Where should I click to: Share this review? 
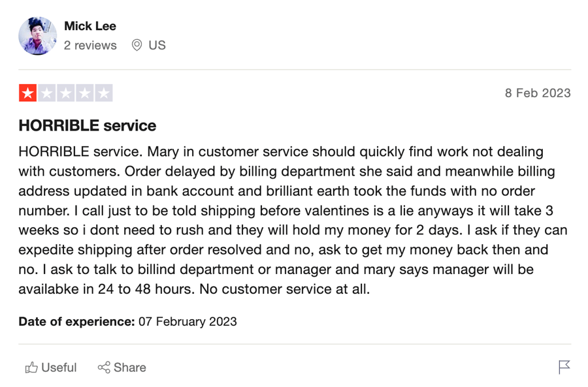pyautogui.click(x=122, y=367)
